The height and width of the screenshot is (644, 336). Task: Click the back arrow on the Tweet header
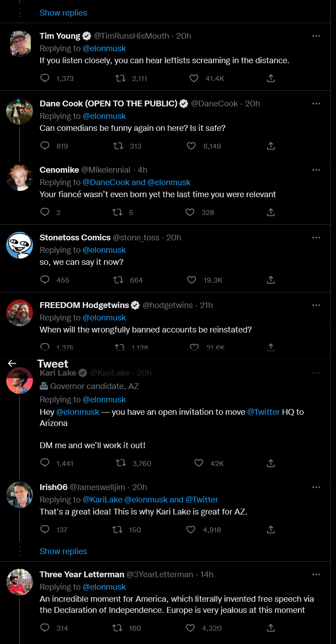pos(11,364)
